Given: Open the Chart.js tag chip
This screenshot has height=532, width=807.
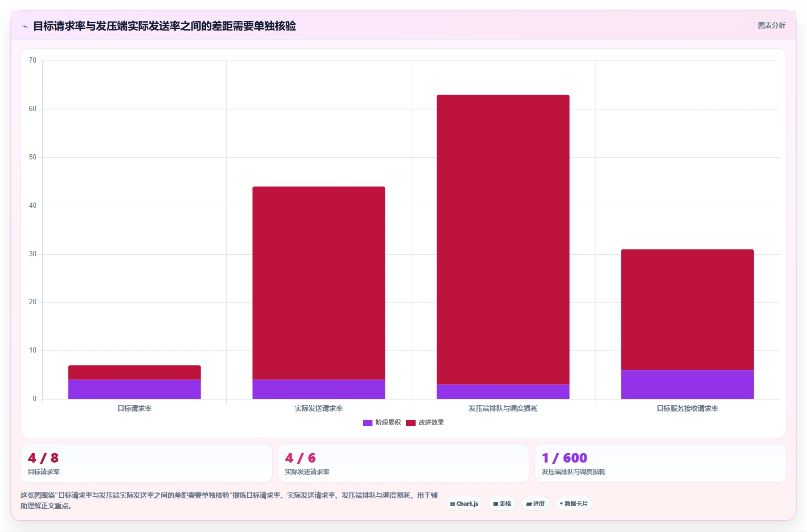Looking at the screenshot, I should pos(464,504).
